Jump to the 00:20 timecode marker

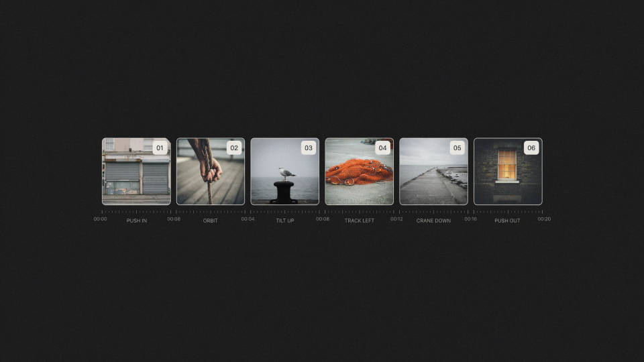(x=545, y=219)
